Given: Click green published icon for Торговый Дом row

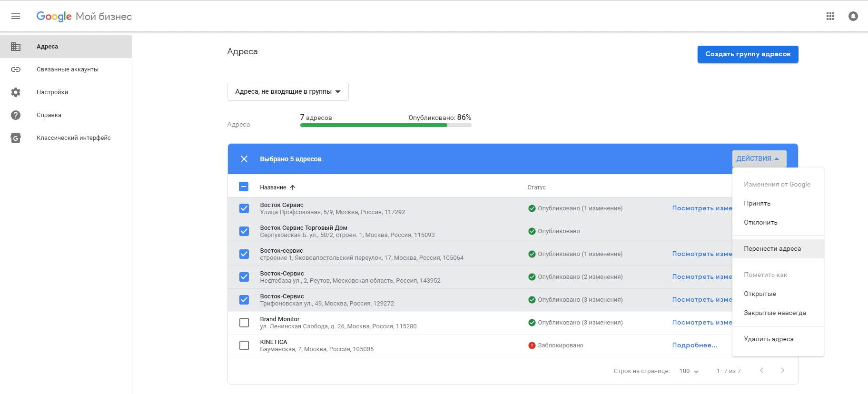Looking at the screenshot, I should [x=532, y=231].
